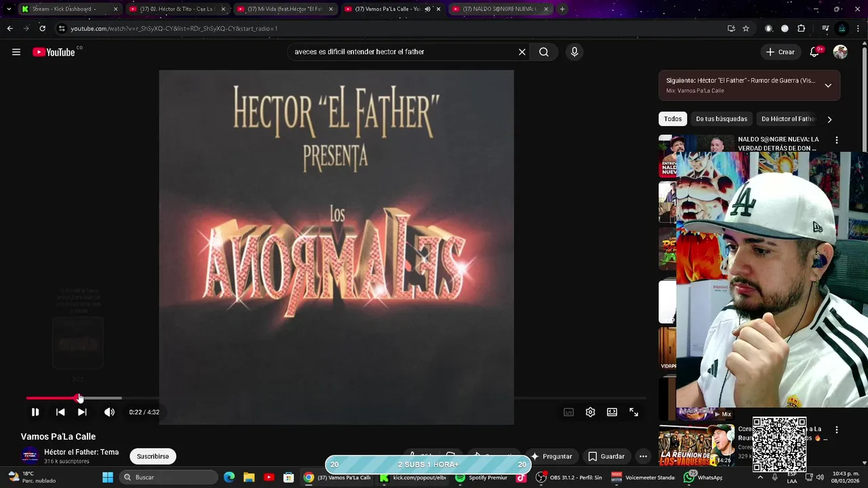Select the De Héctor el Father chip
The width and height of the screenshot is (868, 488).
click(x=787, y=119)
